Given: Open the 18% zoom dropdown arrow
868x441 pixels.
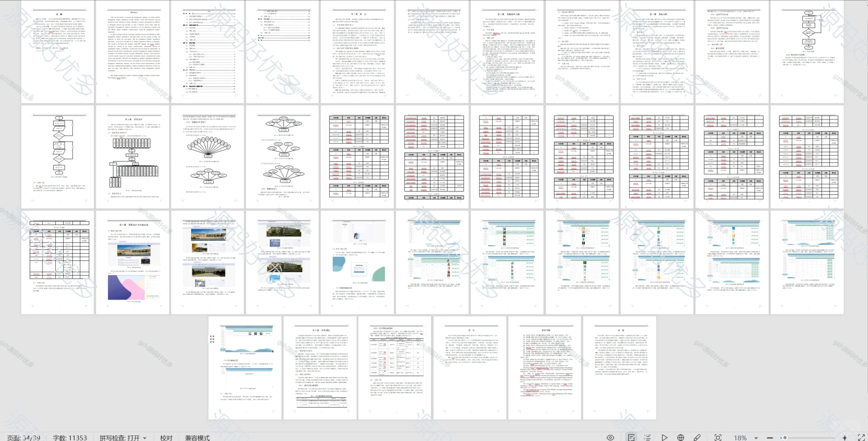Looking at the screenshot, I should [x=756, y=438].
